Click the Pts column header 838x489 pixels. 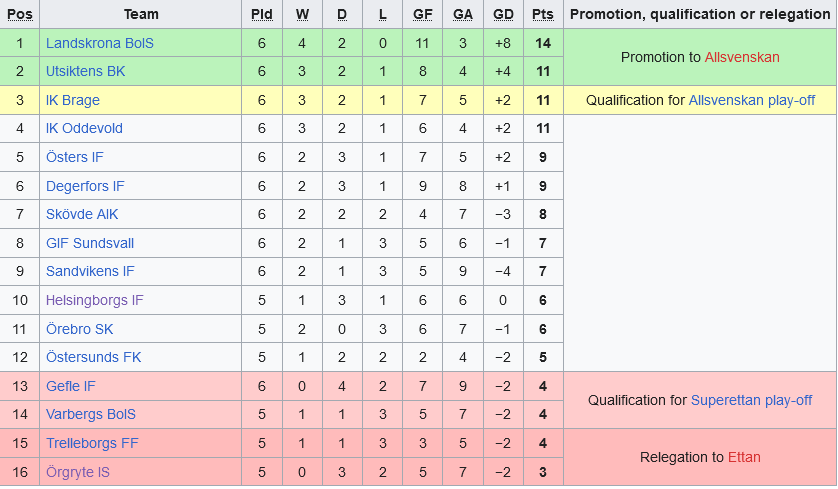(543, 14)
